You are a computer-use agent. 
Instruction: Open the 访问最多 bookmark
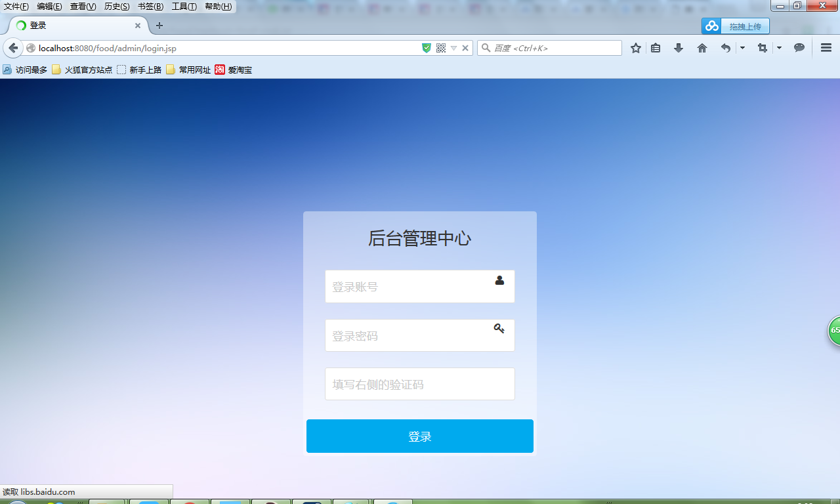click(25, 70)
